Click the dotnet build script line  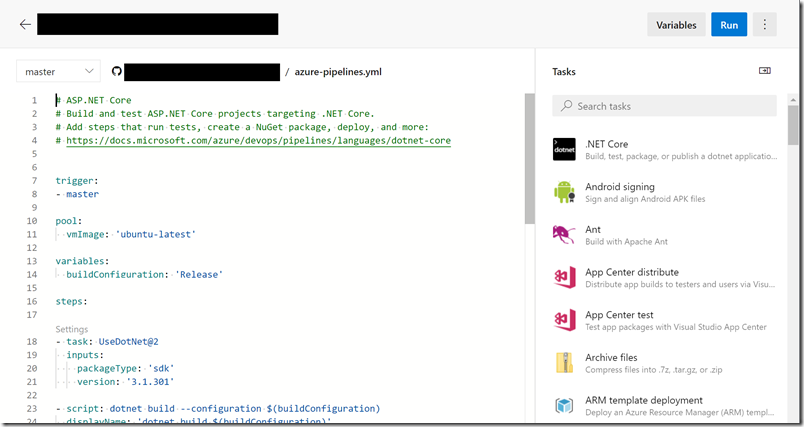point(218,409)
